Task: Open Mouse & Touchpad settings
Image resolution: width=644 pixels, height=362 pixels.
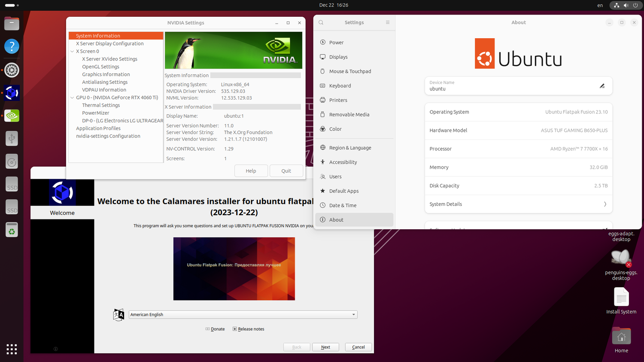Action: coord(354,71)
